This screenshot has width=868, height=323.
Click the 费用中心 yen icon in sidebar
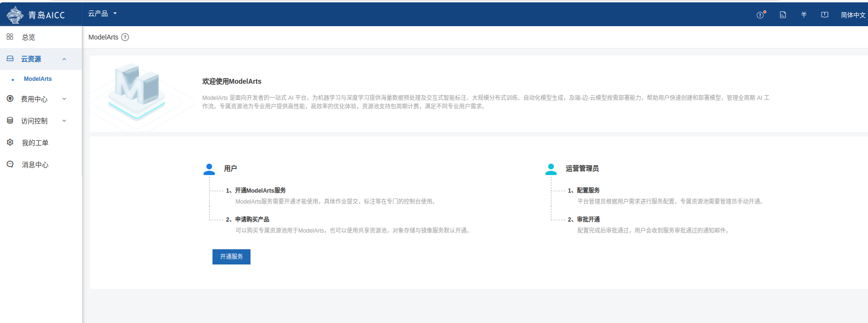pos(10,98)
